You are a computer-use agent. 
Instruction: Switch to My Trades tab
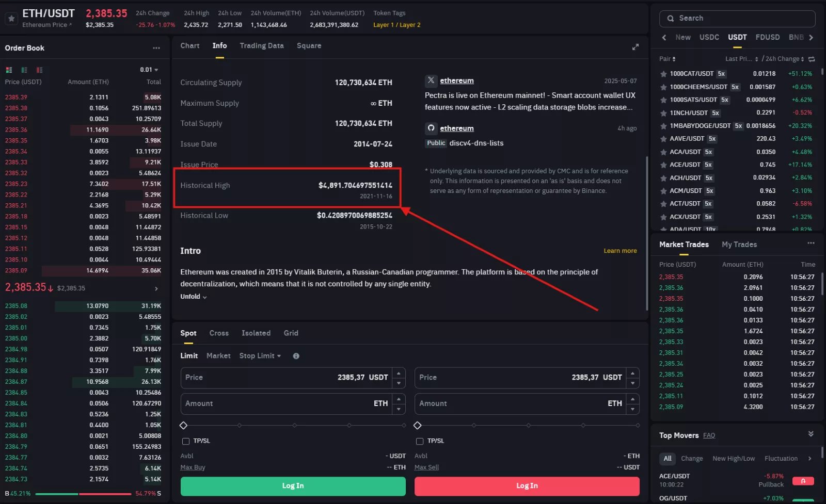coord(739,245)
